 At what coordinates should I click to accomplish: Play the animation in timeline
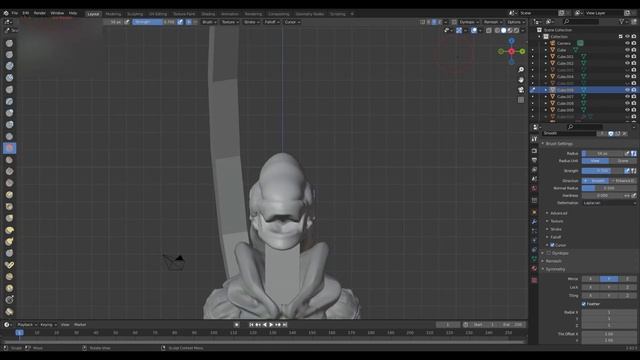[271, 324]
